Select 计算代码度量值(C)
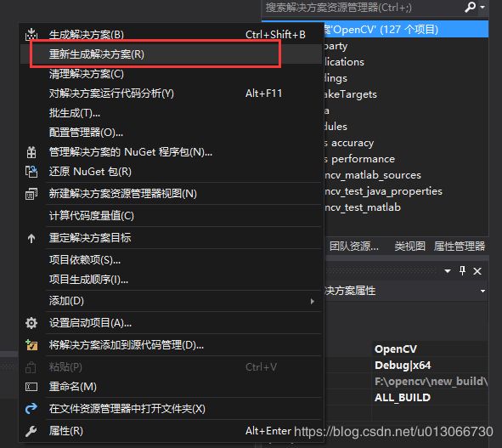 tap(172, 216)
